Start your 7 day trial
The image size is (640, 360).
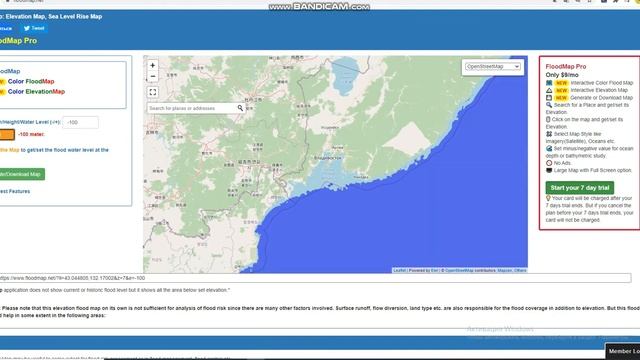click(x=580, y=188)
